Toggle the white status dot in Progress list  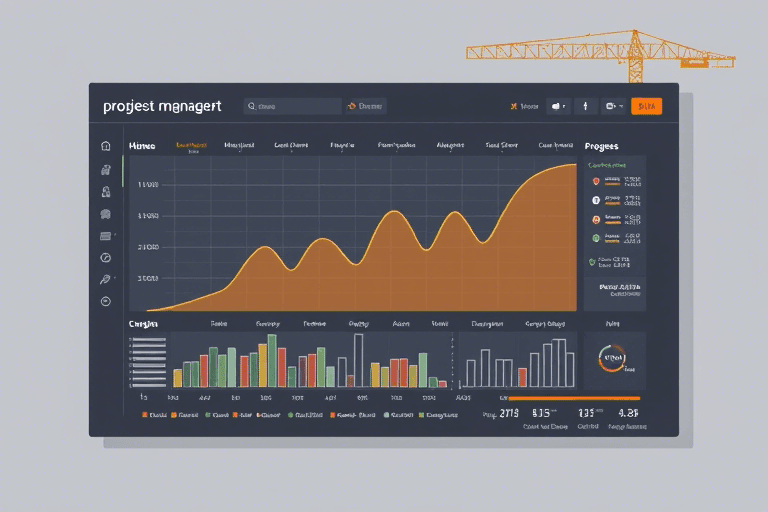[596, 200]
